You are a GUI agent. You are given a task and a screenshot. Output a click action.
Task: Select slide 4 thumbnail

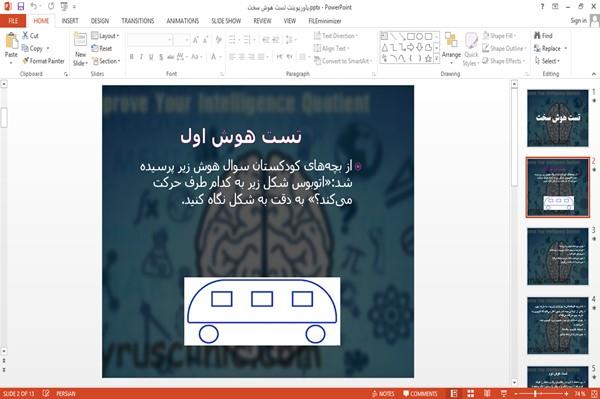click(x=558, y=326)
